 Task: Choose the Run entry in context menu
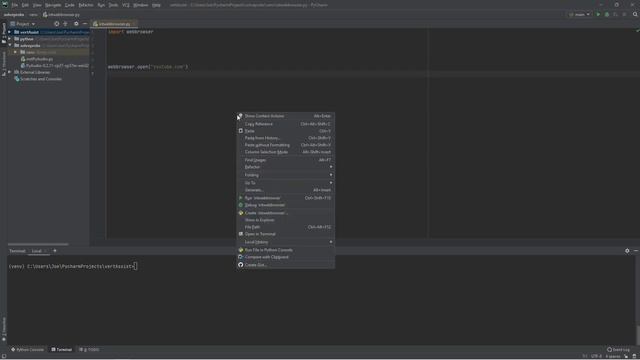(x=285, y=198)
